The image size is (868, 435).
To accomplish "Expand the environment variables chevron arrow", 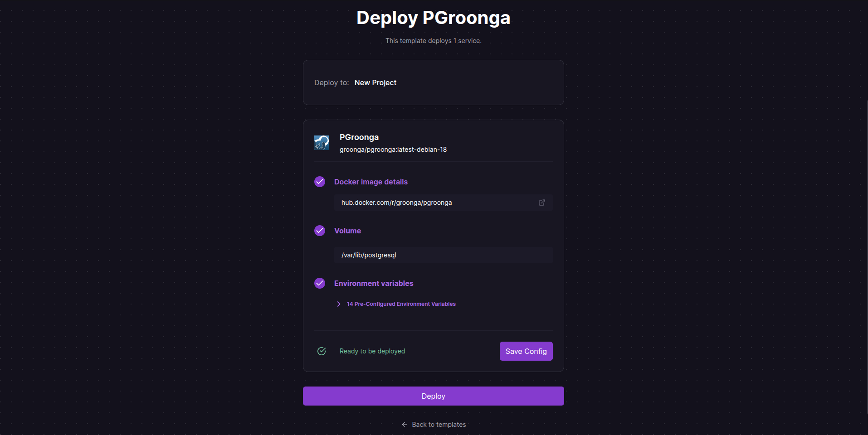I will [339, 304].
